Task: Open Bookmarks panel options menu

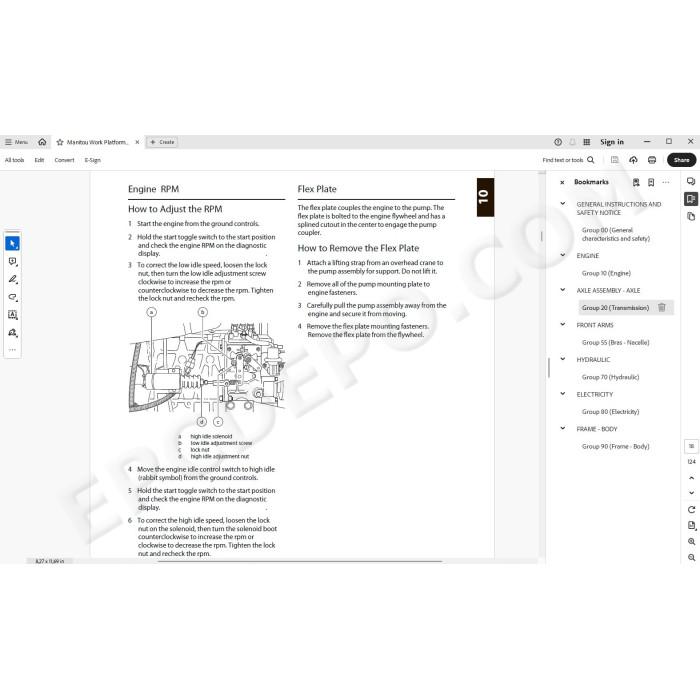Action: click(x=666, y=182)
